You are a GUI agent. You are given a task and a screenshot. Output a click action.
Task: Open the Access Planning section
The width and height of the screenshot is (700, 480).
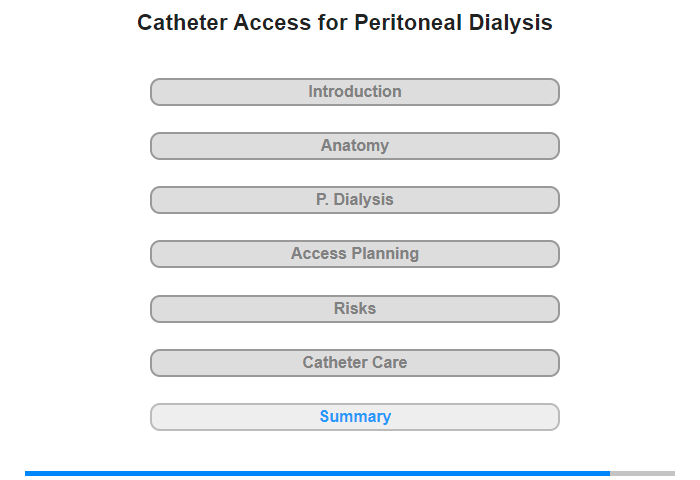[x=354, y=254]
